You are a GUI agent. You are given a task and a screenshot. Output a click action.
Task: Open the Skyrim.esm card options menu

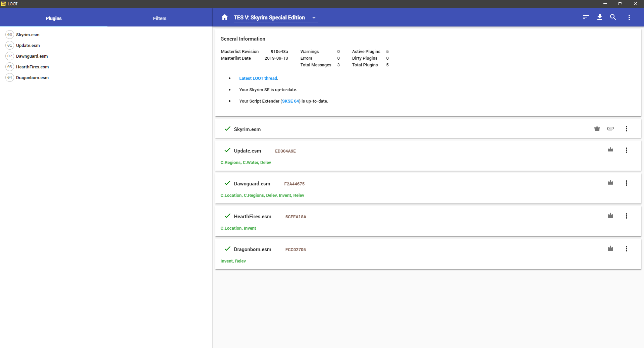(627, 129)
